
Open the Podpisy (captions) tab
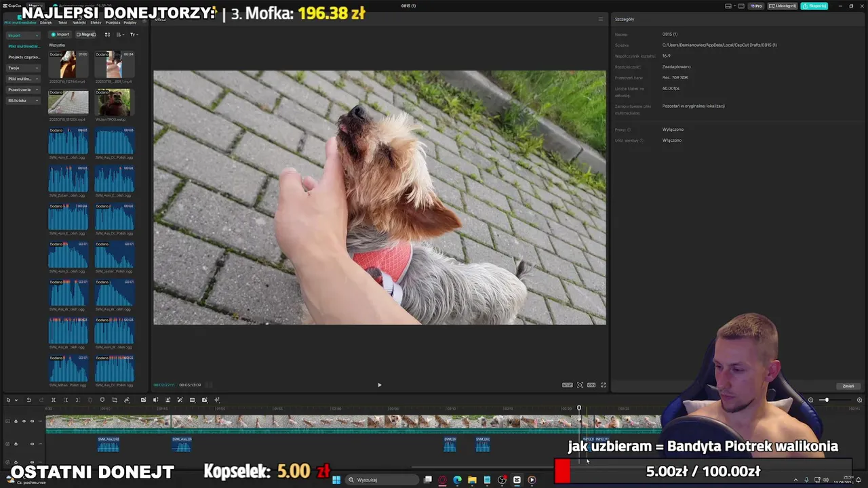[130, 22]
